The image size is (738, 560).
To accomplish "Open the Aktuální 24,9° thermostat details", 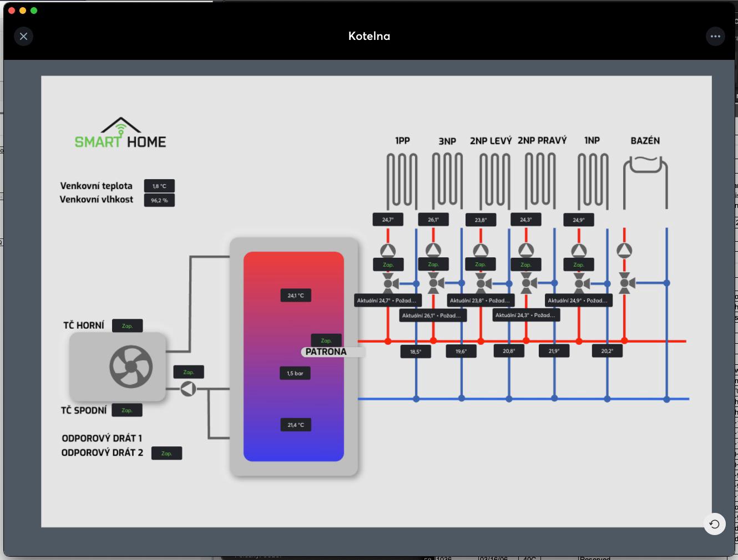I will [578, 301].
